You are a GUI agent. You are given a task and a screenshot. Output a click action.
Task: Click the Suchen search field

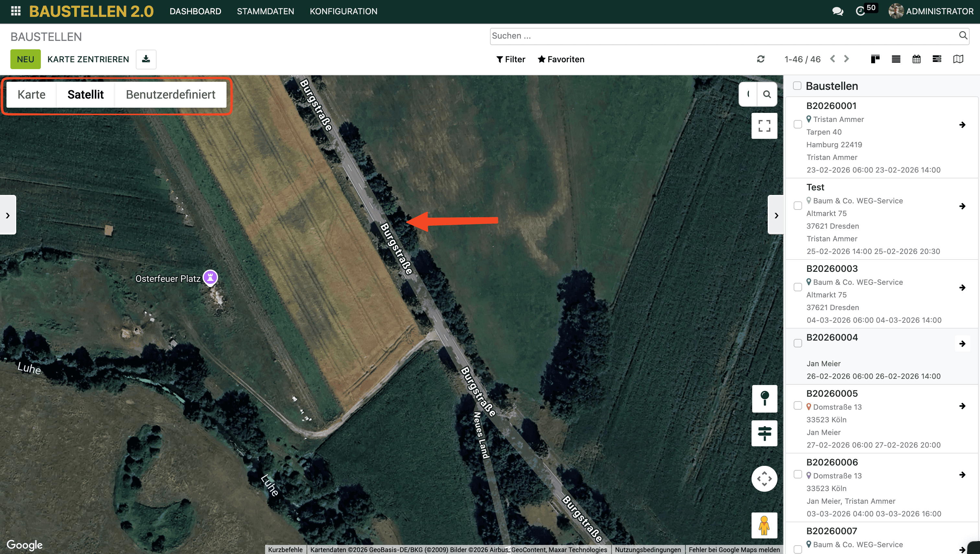click(723, 36)
